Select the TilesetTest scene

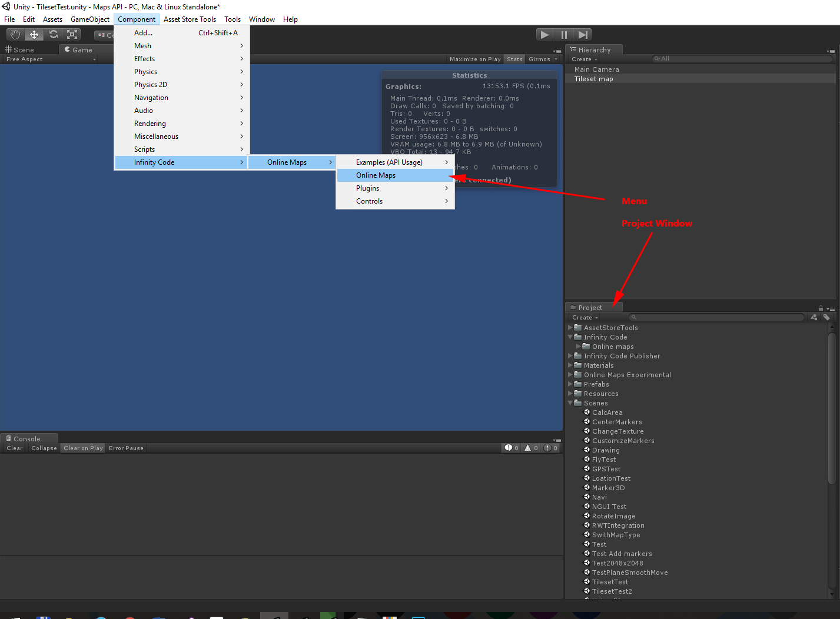(610, 582)
